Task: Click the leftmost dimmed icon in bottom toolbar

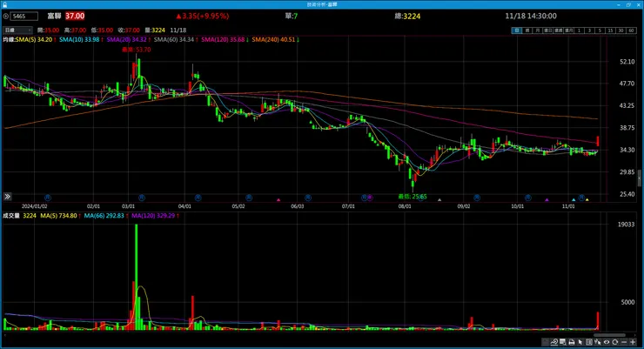Action: point(546,342)
